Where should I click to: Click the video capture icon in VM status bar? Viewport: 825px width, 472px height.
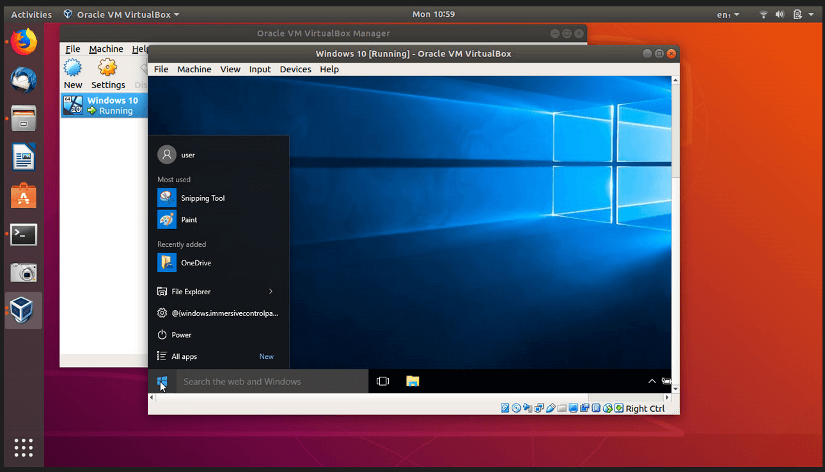(x=585, y=408)
